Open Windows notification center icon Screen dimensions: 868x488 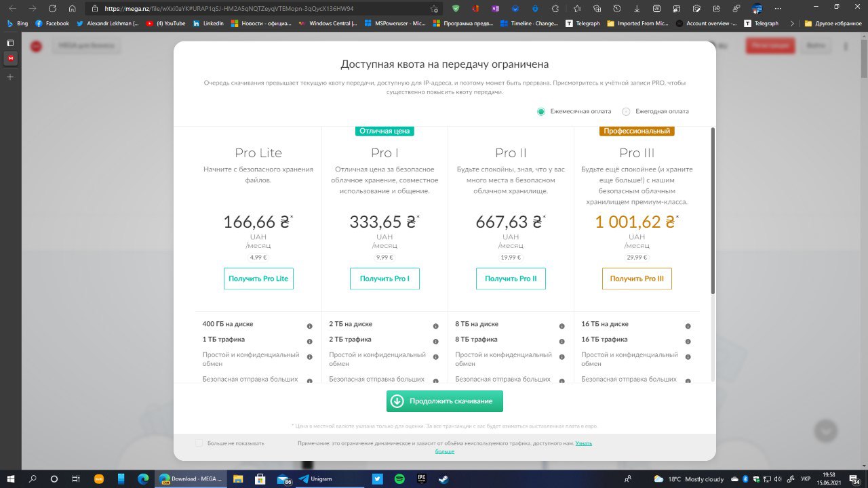click(856, 479)
